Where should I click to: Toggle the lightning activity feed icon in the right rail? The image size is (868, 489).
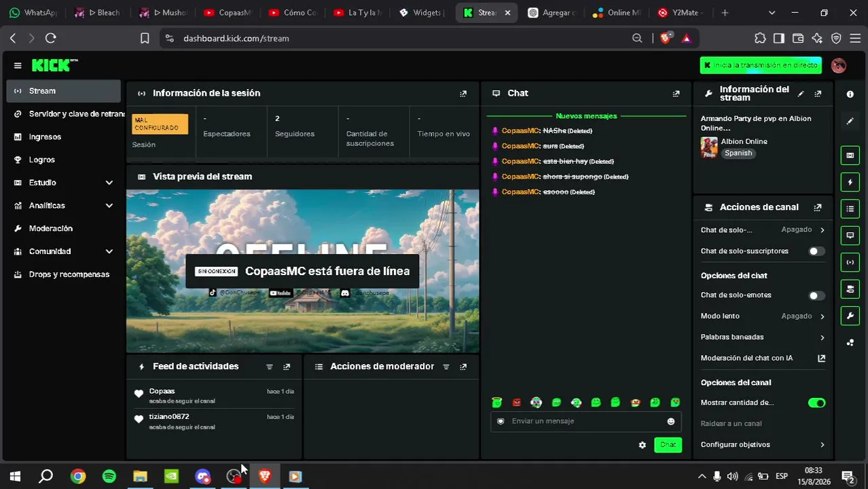850,182
